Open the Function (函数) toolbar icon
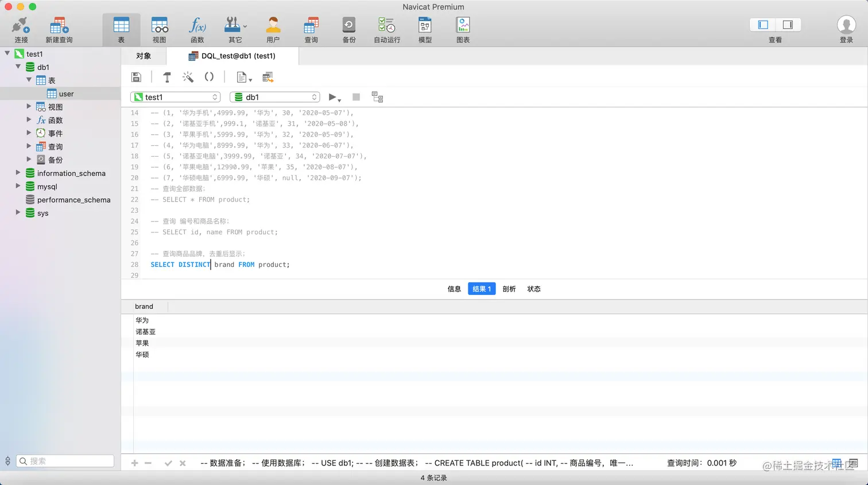The width and height of the screenshot is (868, 485). (x=197, y=30)
